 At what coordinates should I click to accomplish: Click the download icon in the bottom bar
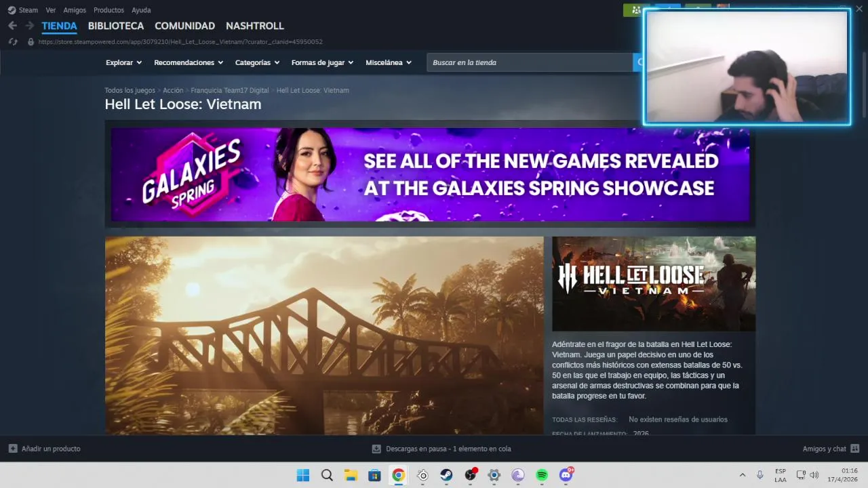[x=376, y=449]
